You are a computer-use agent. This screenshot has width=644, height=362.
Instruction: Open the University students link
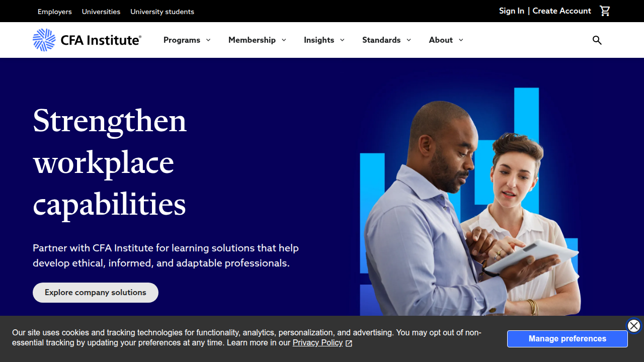pos(162,12)
